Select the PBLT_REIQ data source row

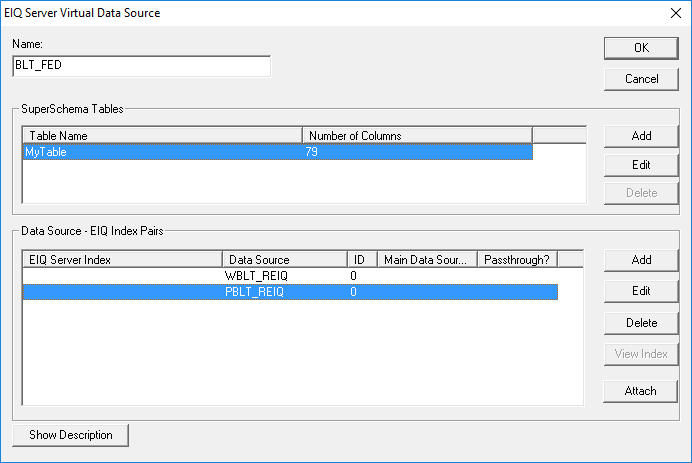(x=290, y=292)
